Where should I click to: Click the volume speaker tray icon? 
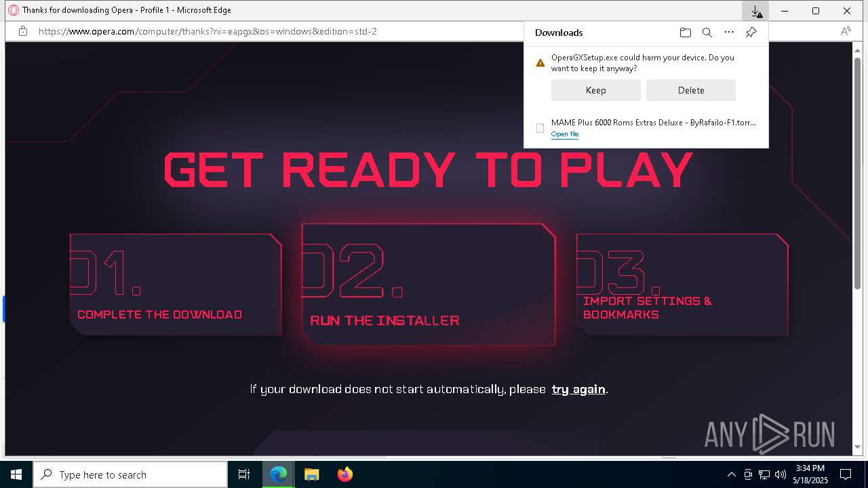click(781, 474)
